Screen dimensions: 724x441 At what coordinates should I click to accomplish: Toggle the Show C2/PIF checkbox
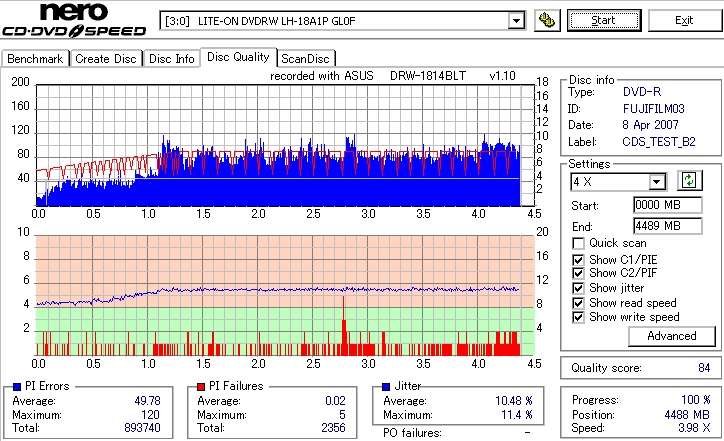coord(578,273)
